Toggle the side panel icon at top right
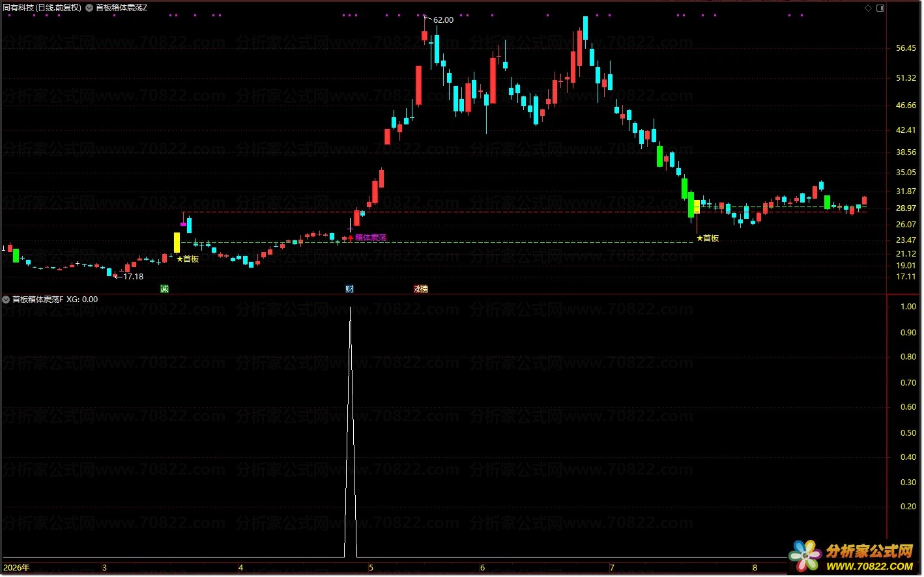The height and width of the screenshot is (577, 924). (x=880, y=8)
